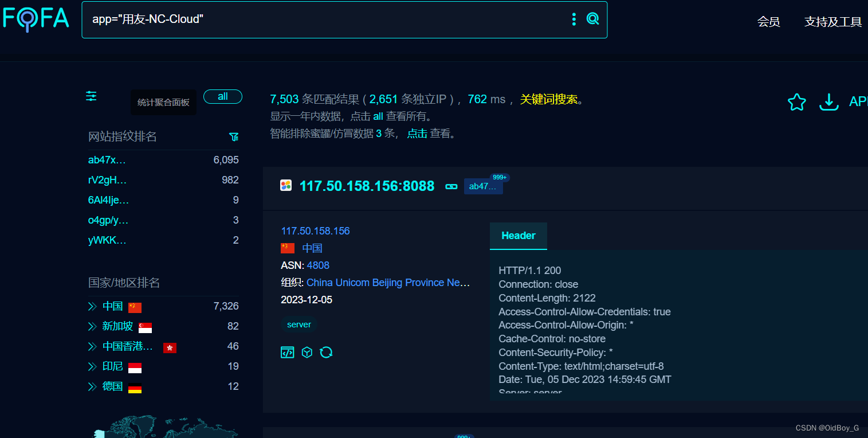This screenshot has height=438, width=868.
Task: Click the ab47… fingerprint tag badge
Action: click(483, 186)
